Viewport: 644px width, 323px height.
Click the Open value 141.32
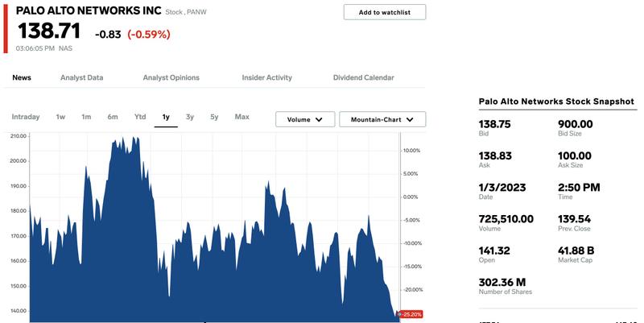(494, 251)
